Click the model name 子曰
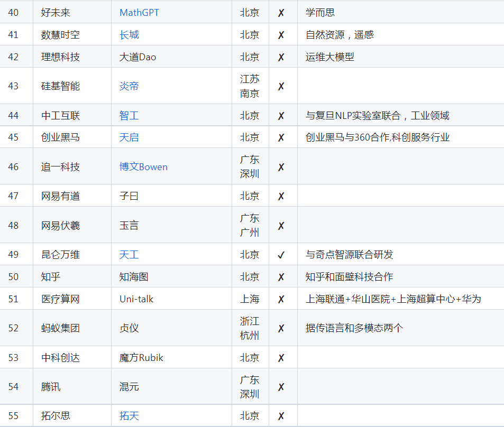This screenshot has height=427, width=504. (129, 196)
